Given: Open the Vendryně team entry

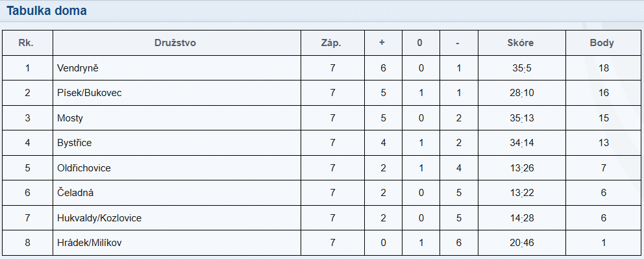Looking at the screenshot, I should tap(78, 68).
